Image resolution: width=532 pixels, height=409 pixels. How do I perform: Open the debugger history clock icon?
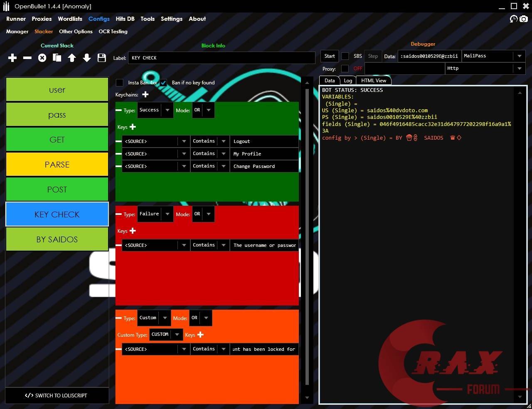(513, 19)
